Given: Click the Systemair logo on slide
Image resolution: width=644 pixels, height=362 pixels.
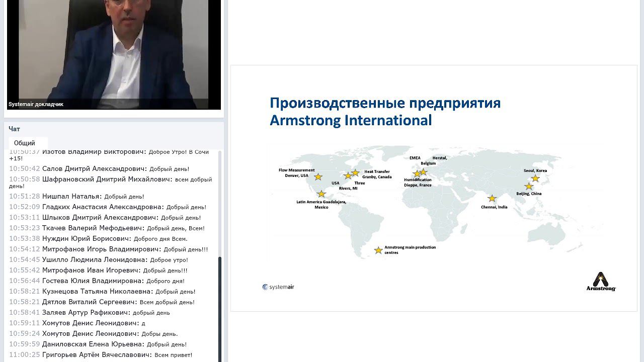Looking at the screenshot, I should pos(278,287).
